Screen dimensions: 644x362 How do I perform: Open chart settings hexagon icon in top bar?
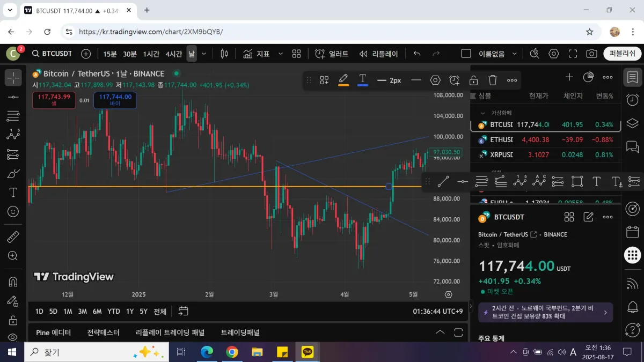553,54
